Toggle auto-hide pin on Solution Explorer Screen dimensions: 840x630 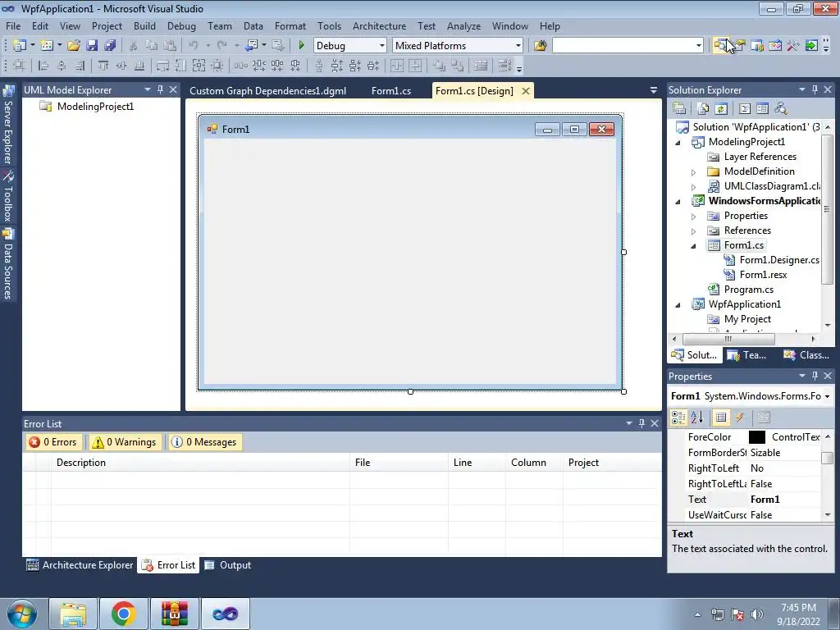coord(815,89)
